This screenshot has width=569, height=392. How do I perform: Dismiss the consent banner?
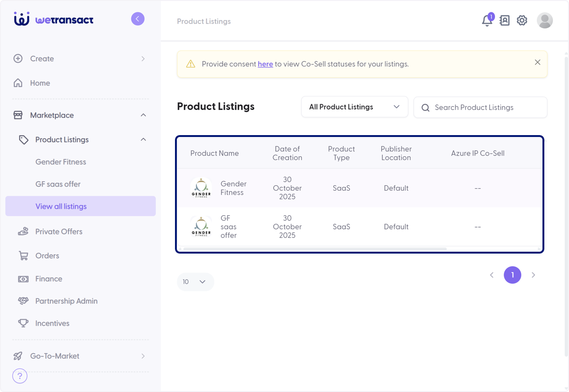537,62
